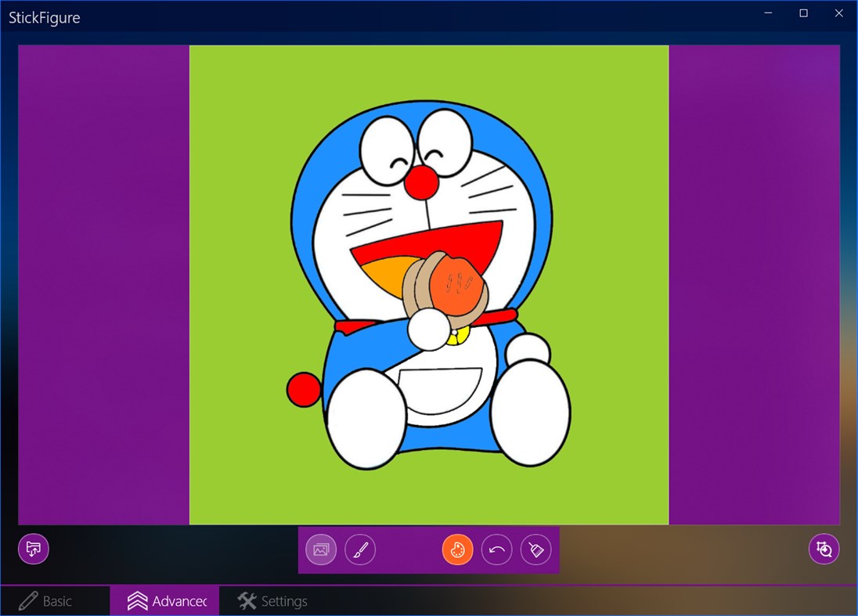Viewport: 858px width, 616px height.
Task: Clear the canvas with the broom tool
Action: (x=535, y=549)
